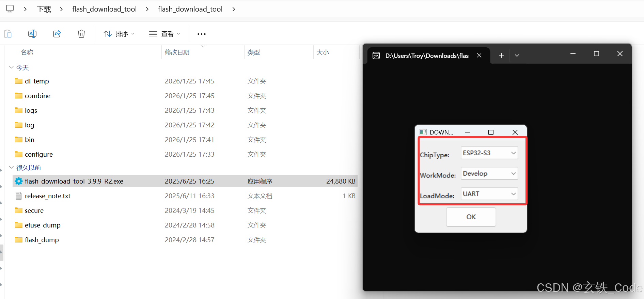
Task: Click the date 2025/6/11 16:33
Action: 190,196
